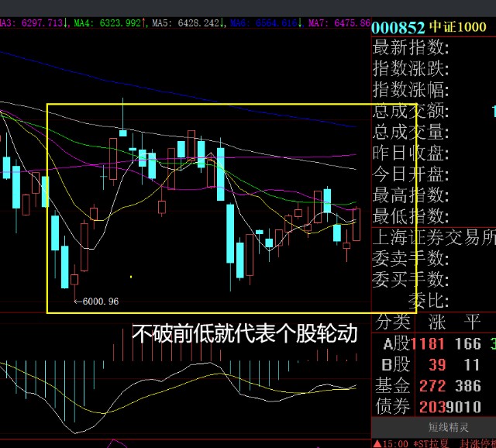
Task: Click the A股 rising count 1181
Action: 428,344
